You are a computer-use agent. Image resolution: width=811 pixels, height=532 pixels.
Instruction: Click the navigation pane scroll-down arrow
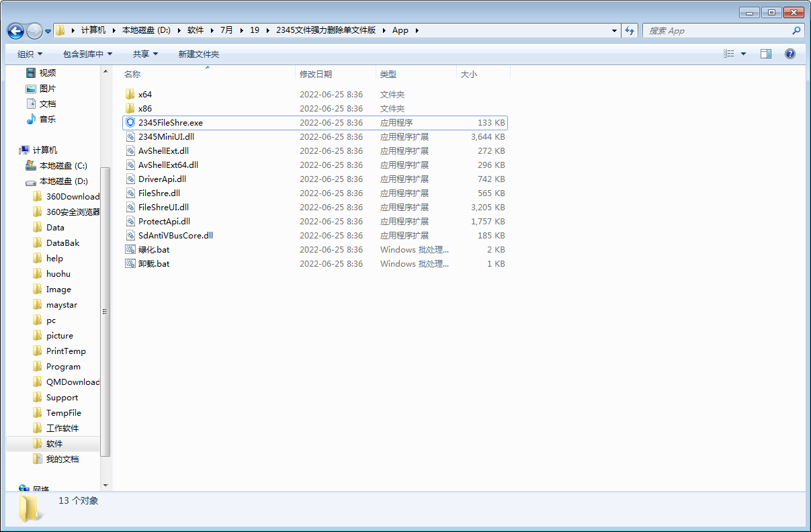pyautogui.click(x=105, y=485)
